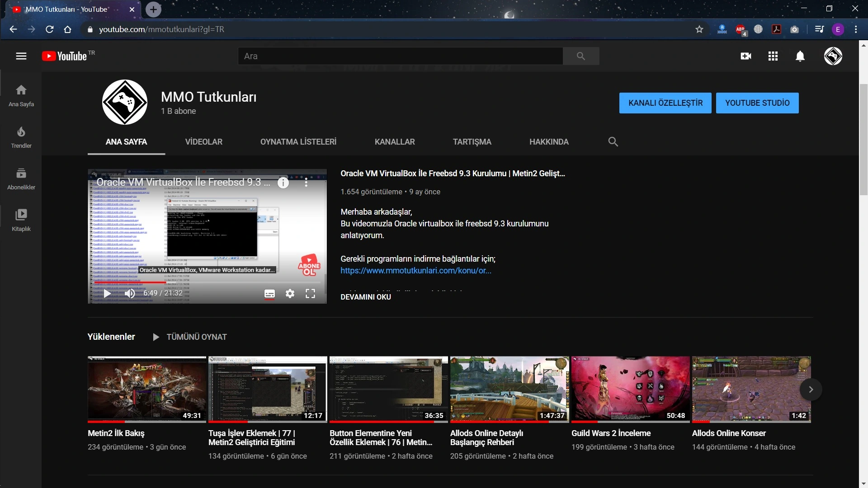
Task: Click the Oracle VM VirtualBox title inside player
Action: coord(183,183)
